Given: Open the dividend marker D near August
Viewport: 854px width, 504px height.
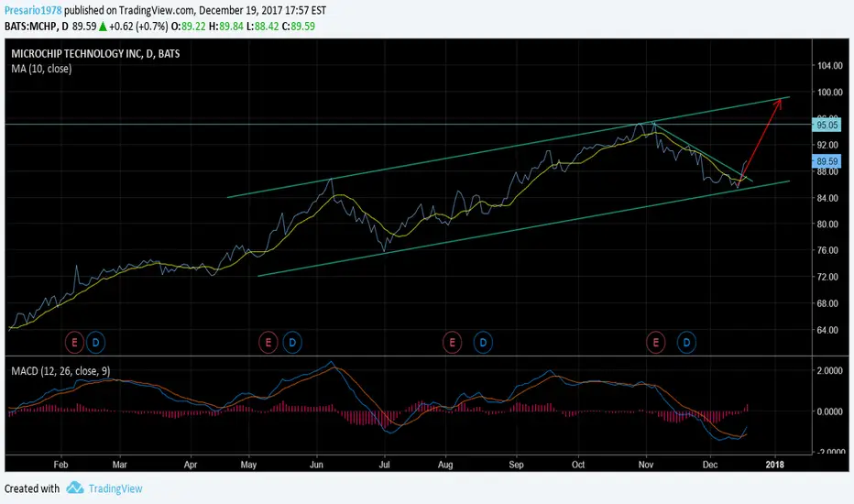Looking at the screenshot, I should coord(483,342).
